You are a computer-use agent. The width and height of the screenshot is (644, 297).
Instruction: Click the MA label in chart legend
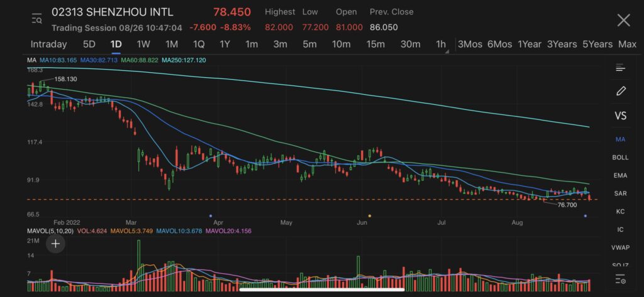pos(31,60)
